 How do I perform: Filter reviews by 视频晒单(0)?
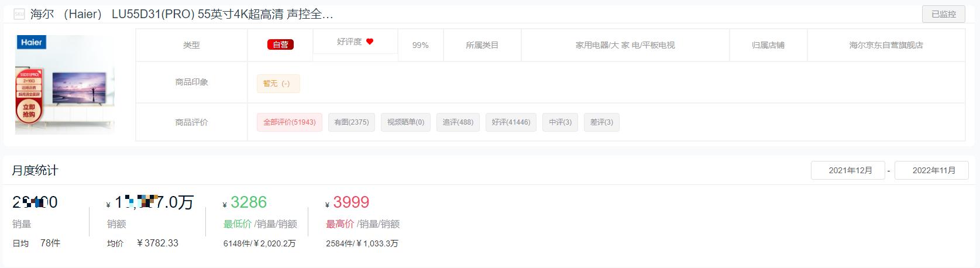click(405, 122)
